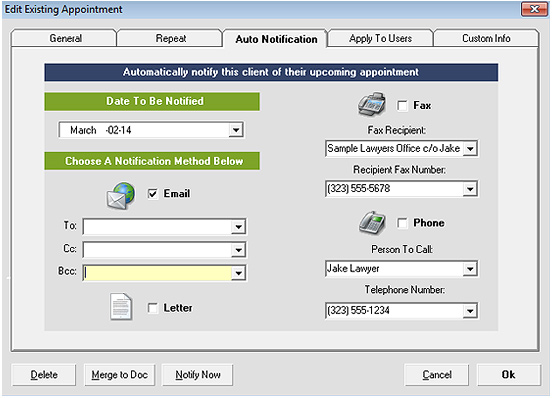Switch to the Apply To Users tab
Viewport: 552px width, 398px height.
(x=380, y=38)
